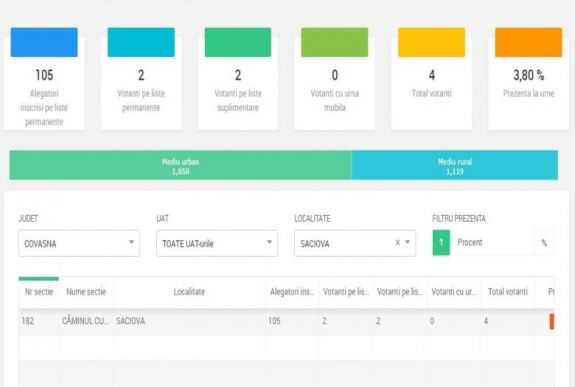Focus the Procent filter input field

pyautogui.click(x=492, y=242)
